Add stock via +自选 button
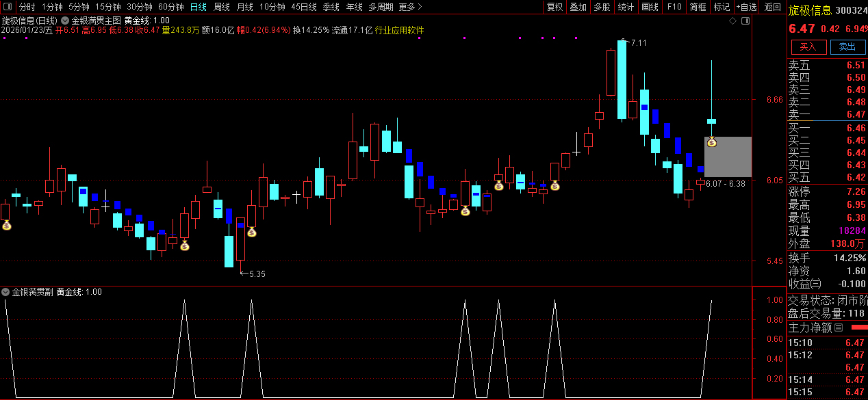 coord(747,7)
